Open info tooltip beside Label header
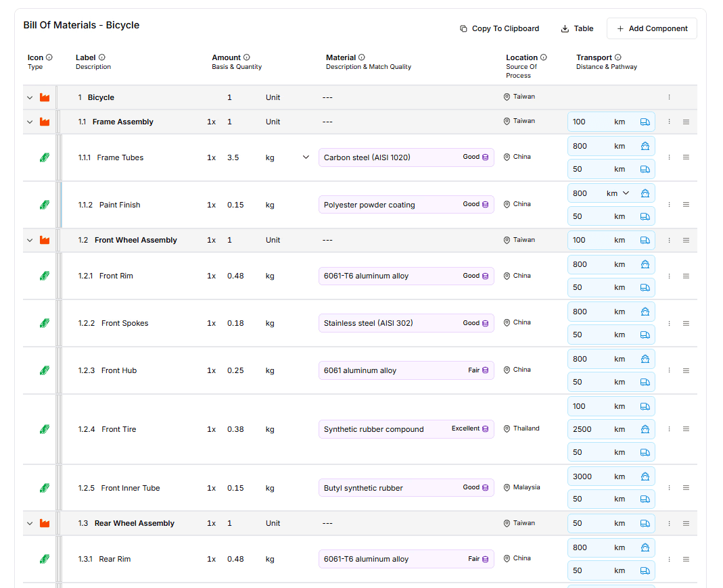The image size is (723, 588). coord(102,57)
